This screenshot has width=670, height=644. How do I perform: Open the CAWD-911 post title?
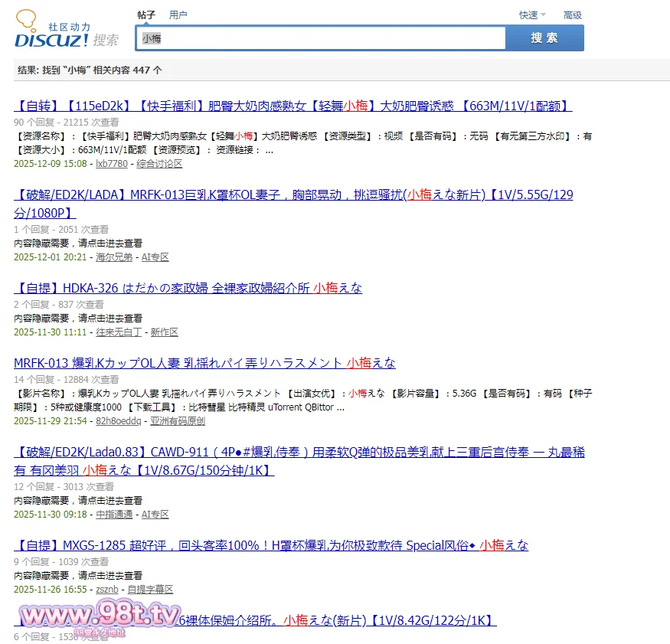tap(299, 453)
